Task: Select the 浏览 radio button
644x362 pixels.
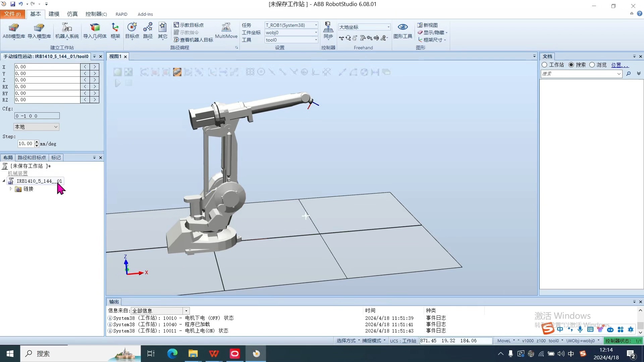Action: [x=592, y=65]
